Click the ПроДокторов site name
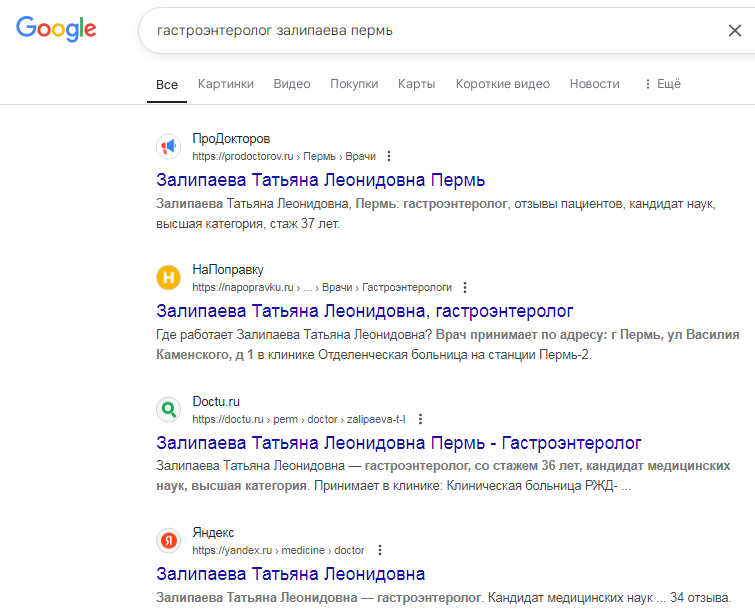This screenshot has height=611, width=755. pos(231,139)
